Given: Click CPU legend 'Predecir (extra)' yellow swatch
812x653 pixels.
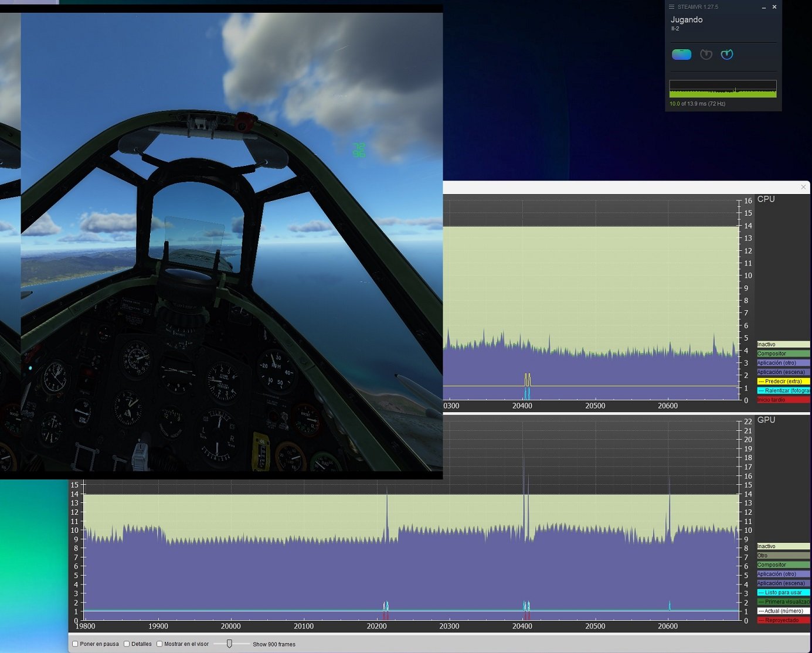Looking at the screenshot, I should pyautogui.click(x=783, y=381).
